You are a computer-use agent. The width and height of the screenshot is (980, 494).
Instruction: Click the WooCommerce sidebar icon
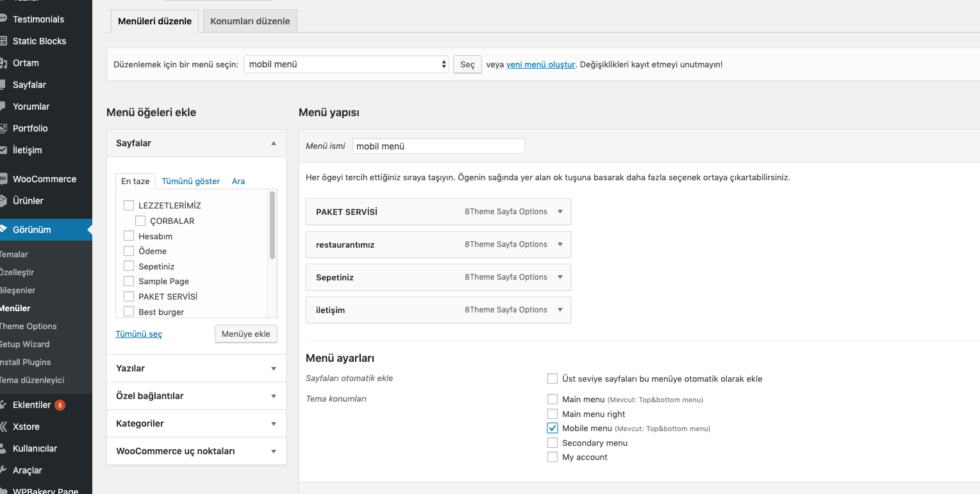[3, 179]
